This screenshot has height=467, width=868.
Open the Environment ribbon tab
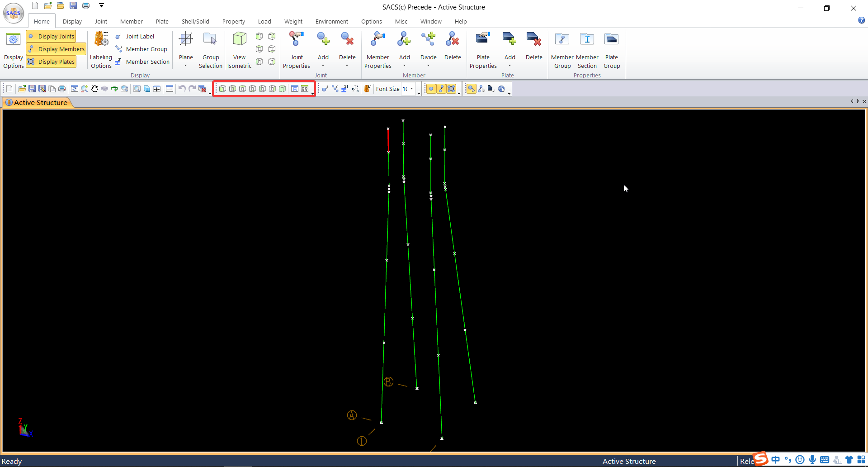click(331, 21)
